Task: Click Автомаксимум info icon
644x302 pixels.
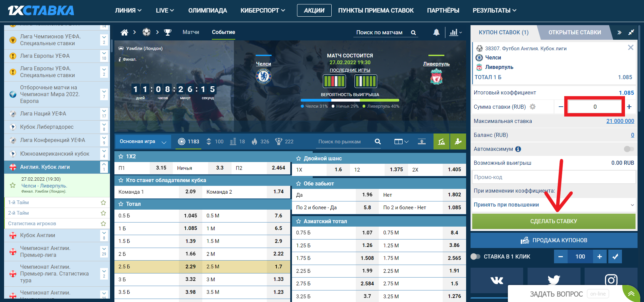Action: coord(518,149)
